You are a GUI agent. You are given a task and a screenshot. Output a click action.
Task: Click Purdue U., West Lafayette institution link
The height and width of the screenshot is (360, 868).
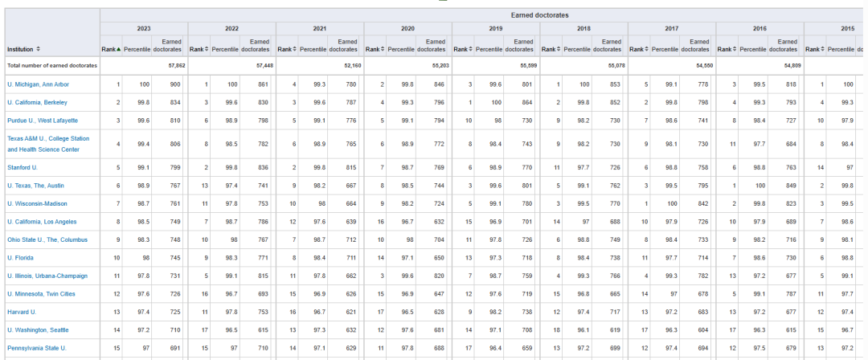point(43,121)
